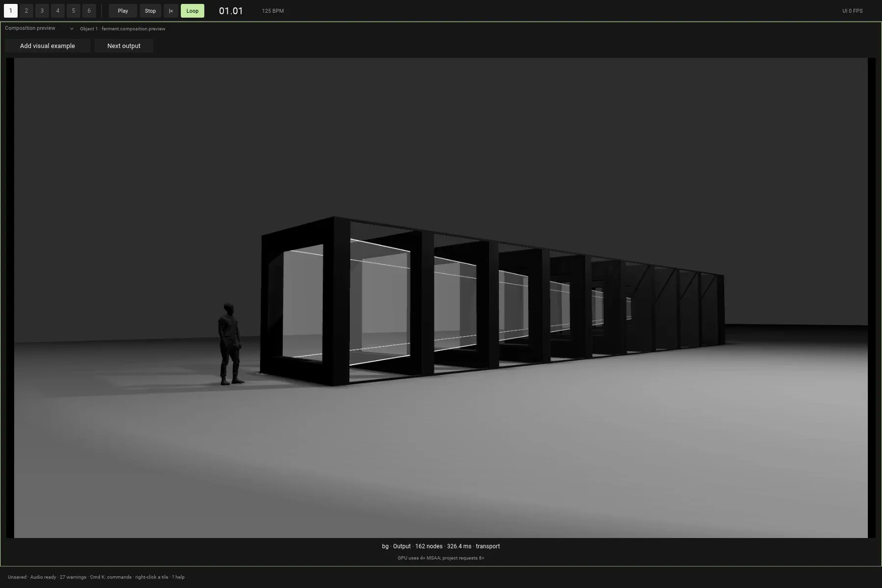Start playback with Play button
The width and height of the screenshot is (882, 588).
tap(123, 11)
